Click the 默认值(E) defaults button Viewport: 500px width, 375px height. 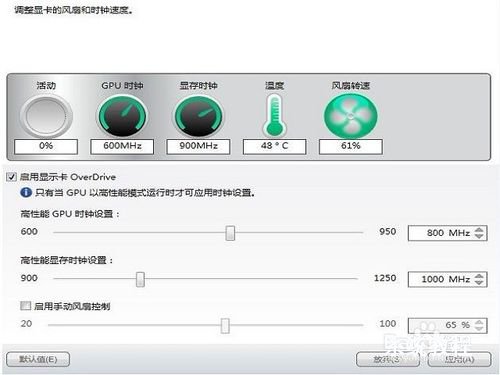38,359
